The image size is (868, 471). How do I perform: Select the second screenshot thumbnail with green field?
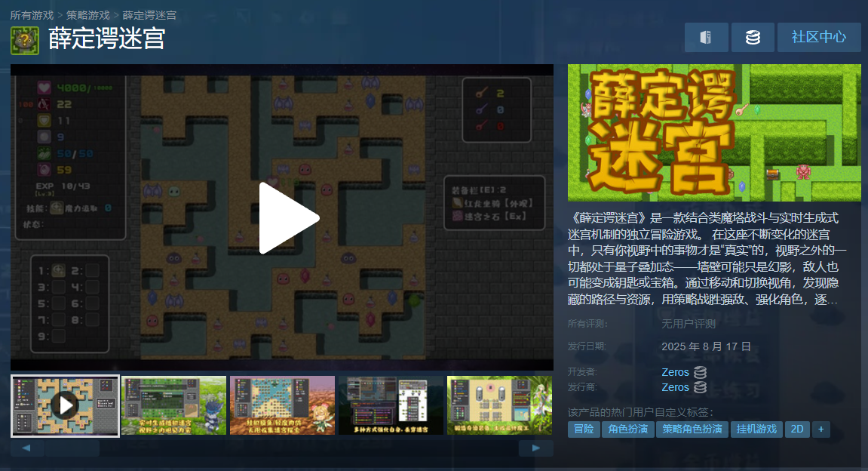point(173,405)
